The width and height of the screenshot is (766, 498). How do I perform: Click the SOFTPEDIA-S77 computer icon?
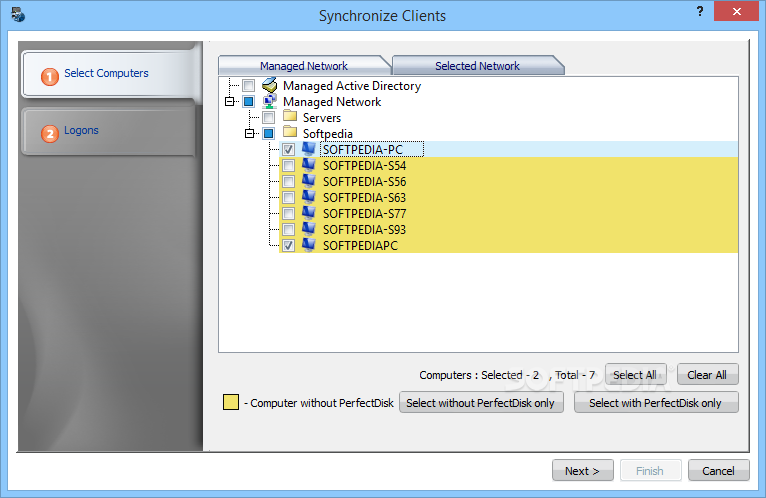pyautogui.click(x=309, y=213)
